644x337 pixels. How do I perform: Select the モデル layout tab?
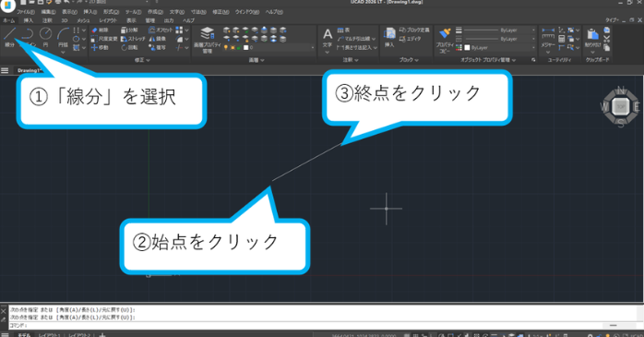[x=24, y=334]
